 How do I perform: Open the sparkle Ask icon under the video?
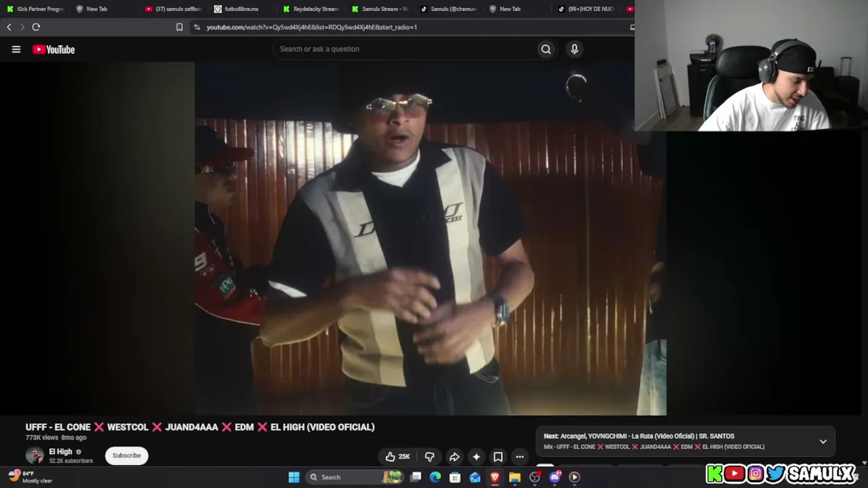[x=476, y=457]
